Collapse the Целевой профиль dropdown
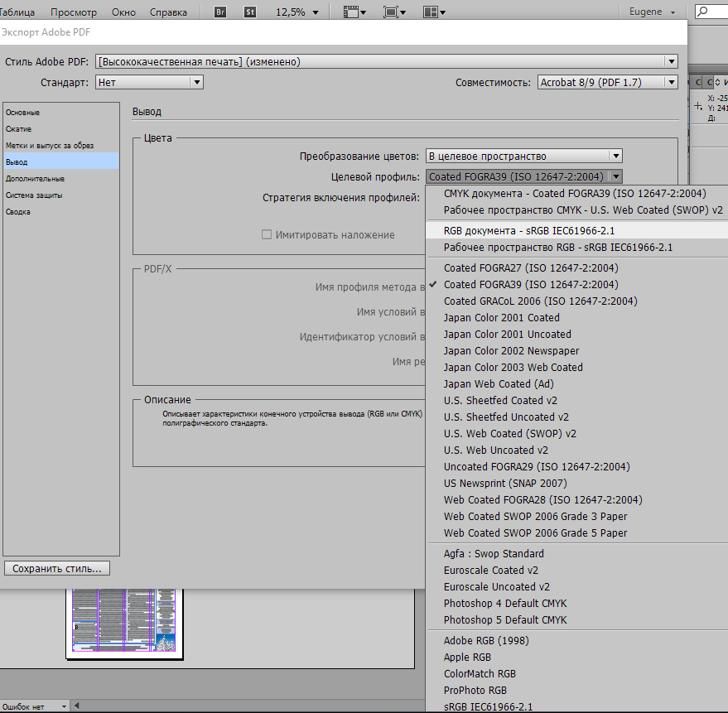728x713 pixels. 523,176
